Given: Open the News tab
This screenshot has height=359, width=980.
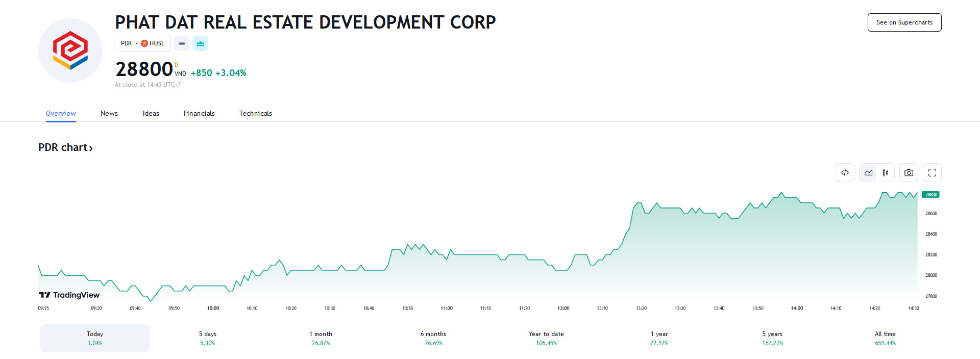Looking at the screenshot, I should 109,113.
